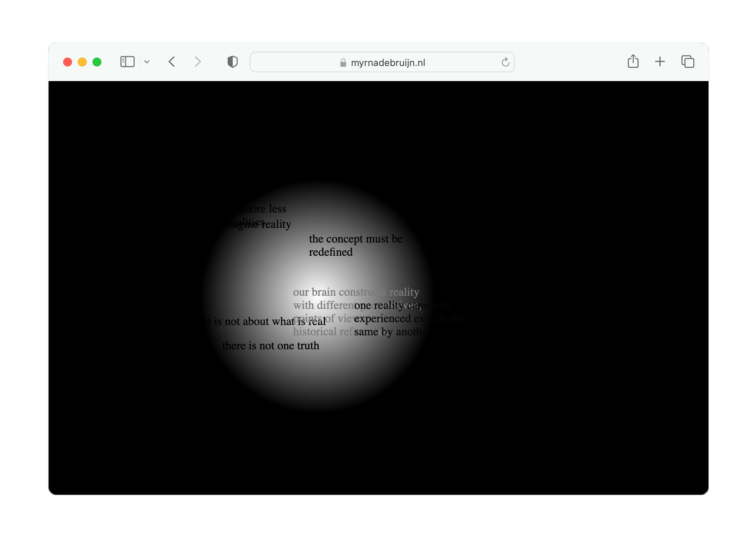Click the lock icon in address bar

pyautogui.click(x=343, y=63)
